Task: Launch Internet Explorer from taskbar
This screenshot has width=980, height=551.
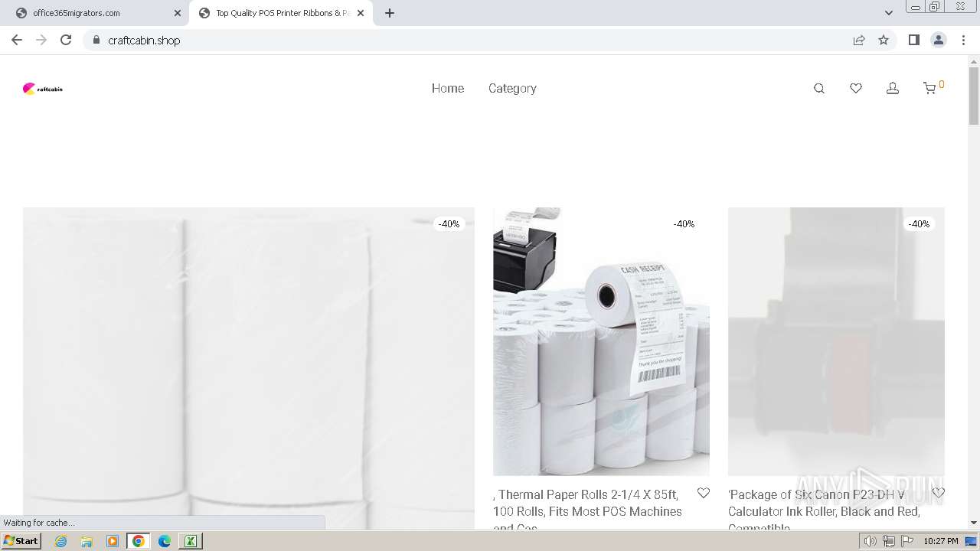Action: click(x=60, y=541)
